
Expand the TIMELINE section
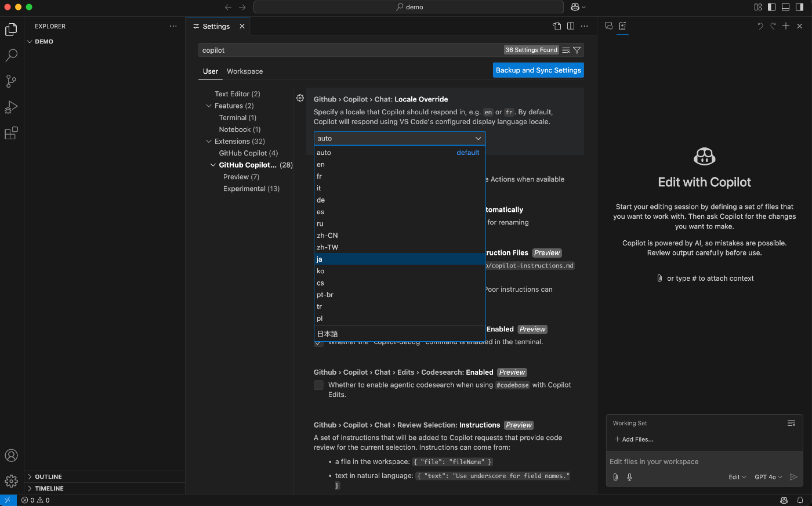[x=104, y=489]
